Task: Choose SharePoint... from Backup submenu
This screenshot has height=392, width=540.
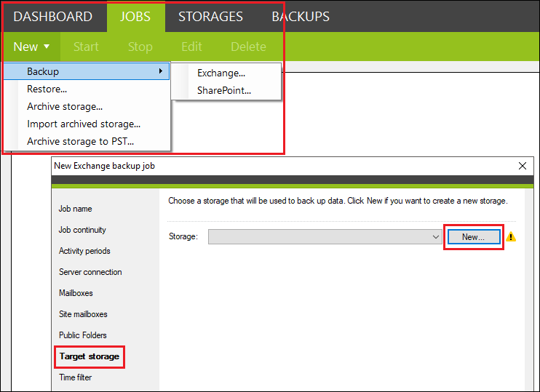Action: 224,90
